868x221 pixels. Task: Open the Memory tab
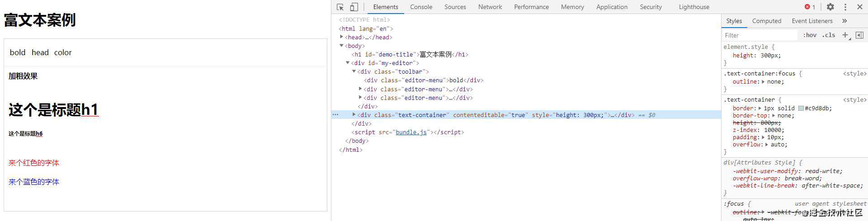[572, 7]
